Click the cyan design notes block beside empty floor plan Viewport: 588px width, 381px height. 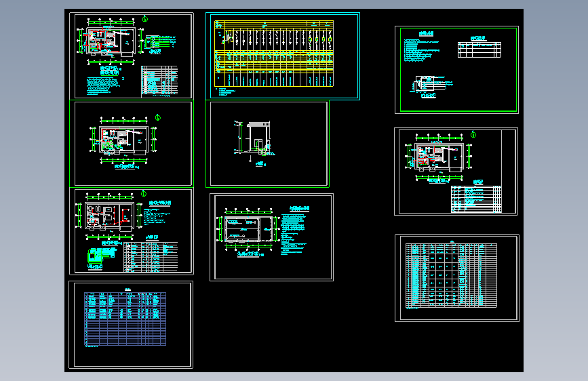pos(294,235)
